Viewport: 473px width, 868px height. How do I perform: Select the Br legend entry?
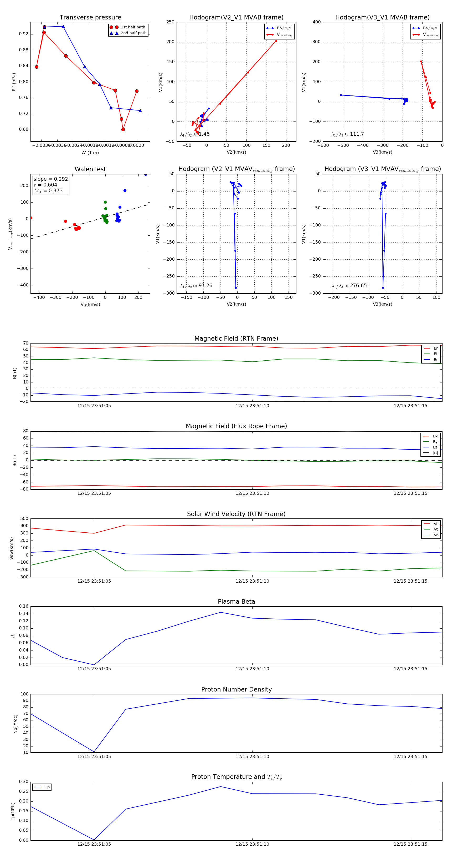click(431, 349)
